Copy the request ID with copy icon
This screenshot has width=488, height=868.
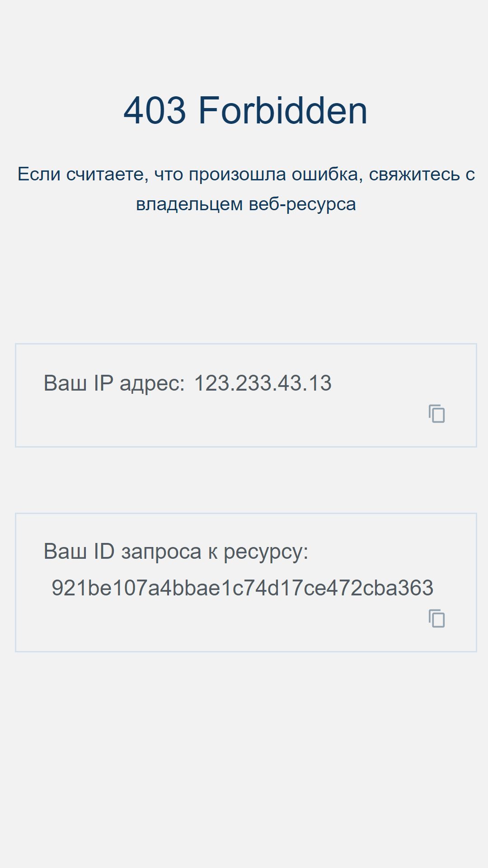click(437, 618)
